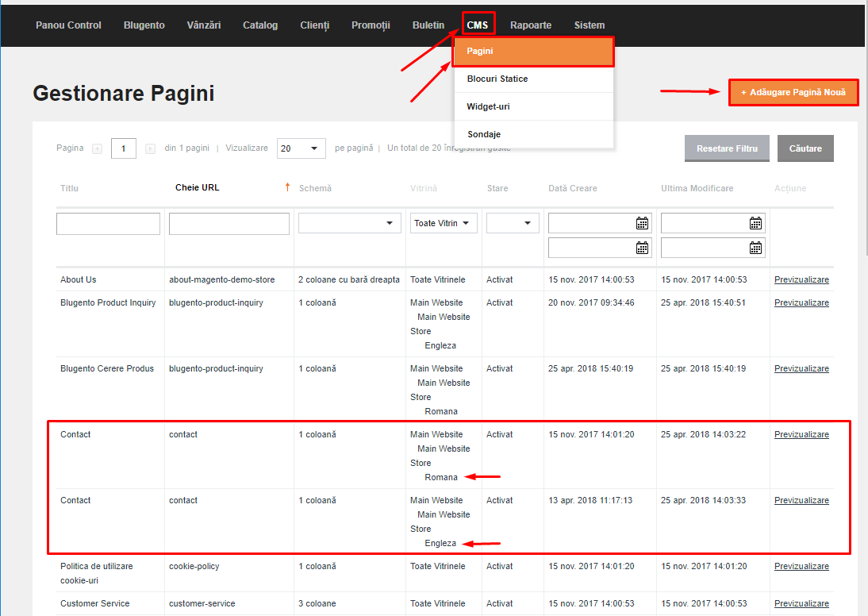Open the Promoții menu
The width and height of the screenshot is (868, 616).
coord(371,25)
